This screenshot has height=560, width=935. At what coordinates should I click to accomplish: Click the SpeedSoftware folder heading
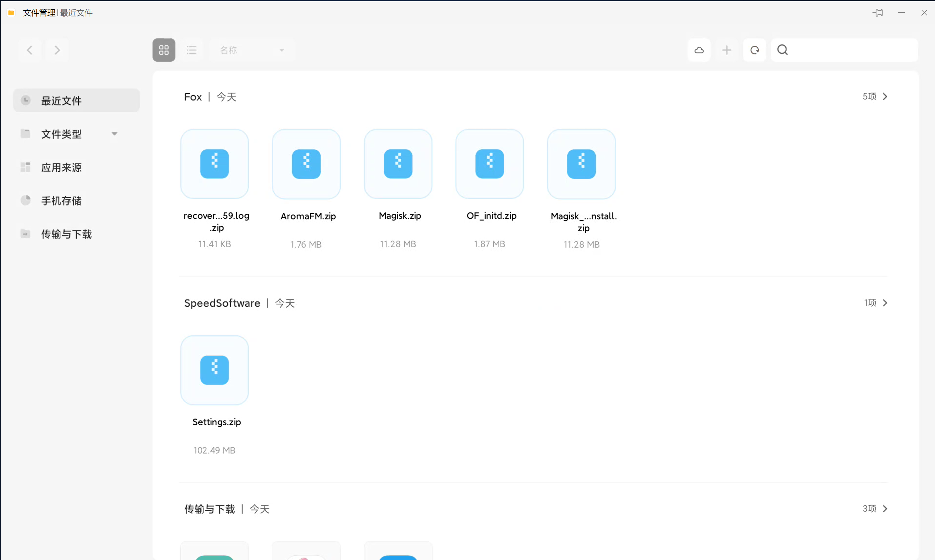pos(222,303)
